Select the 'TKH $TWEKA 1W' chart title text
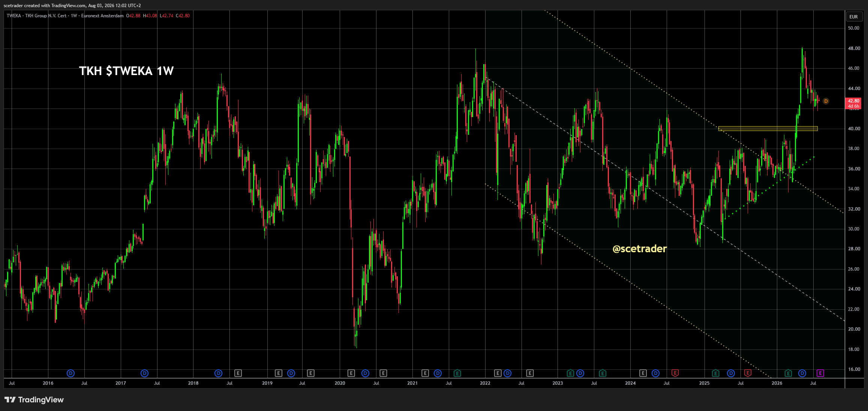The image size is (868, 411). click(126, 71)
